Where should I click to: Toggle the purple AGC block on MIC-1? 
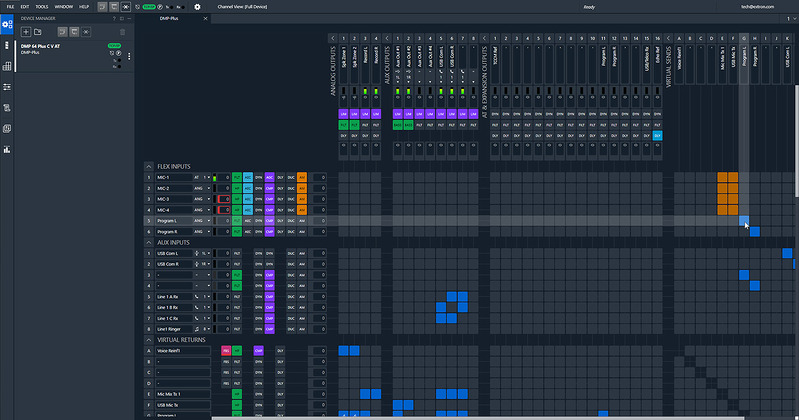coord(270,177)
